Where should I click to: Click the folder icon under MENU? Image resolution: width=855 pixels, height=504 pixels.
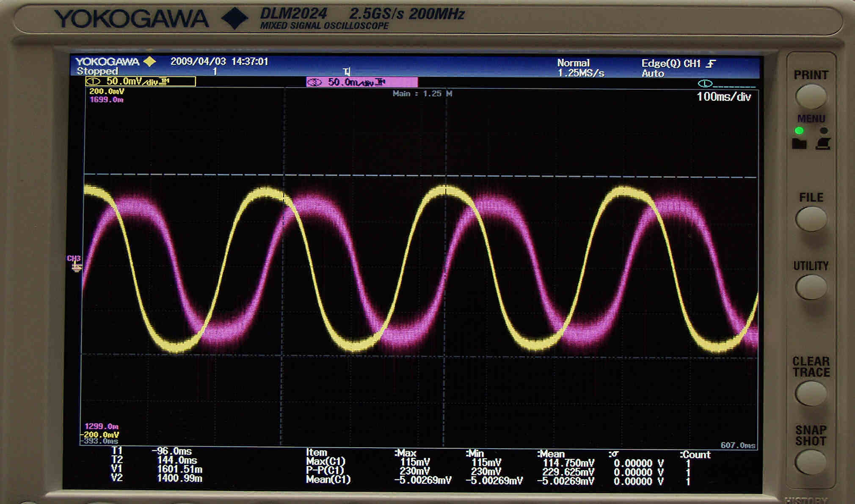point(799,144)
